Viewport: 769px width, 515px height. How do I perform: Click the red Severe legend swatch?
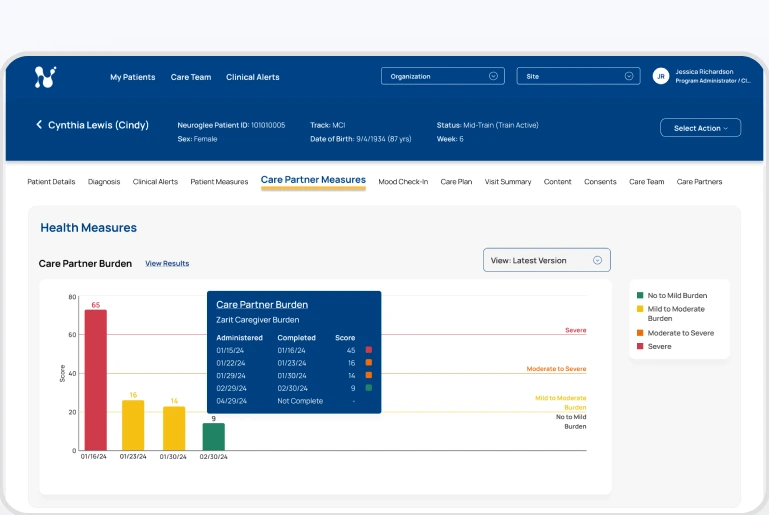point(640,346)
